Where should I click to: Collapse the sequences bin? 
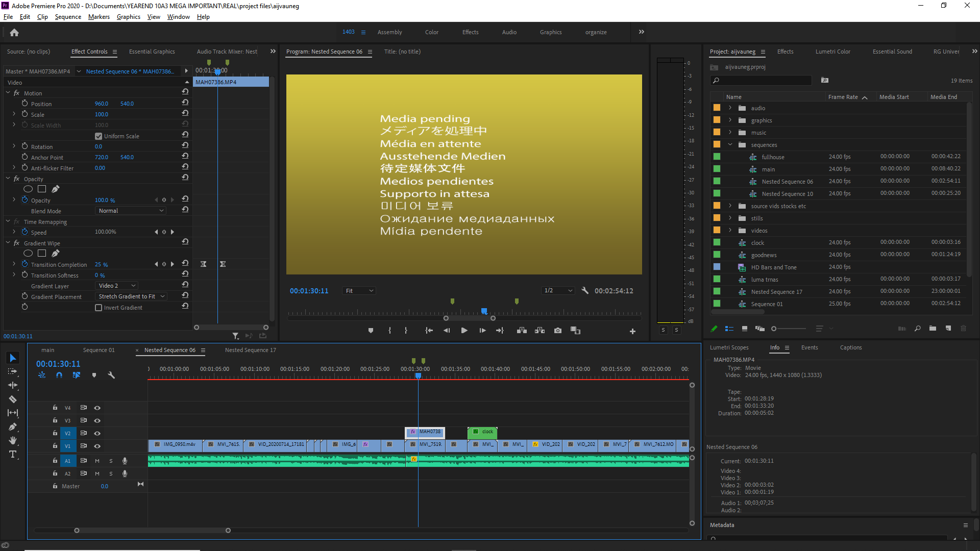tap(730, 144)
